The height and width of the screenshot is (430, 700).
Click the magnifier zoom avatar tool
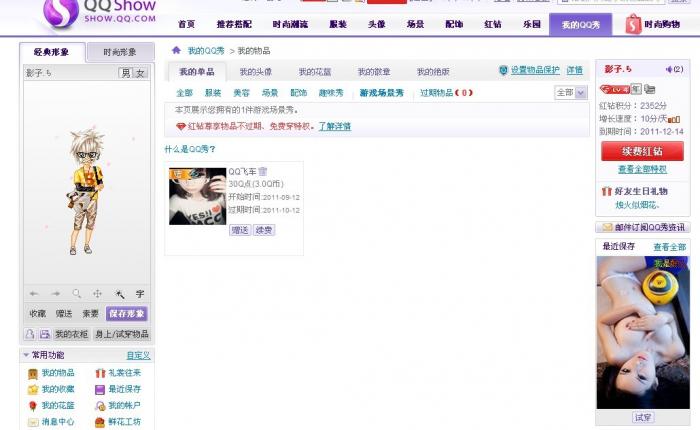coord(77,293)
